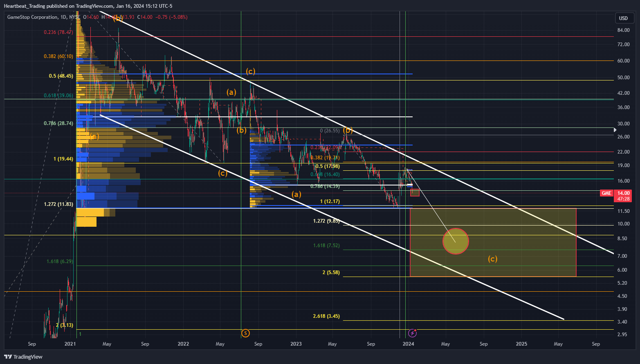
Task: Select the 1 (19.44) Fibonacci label
Action: 63,159
